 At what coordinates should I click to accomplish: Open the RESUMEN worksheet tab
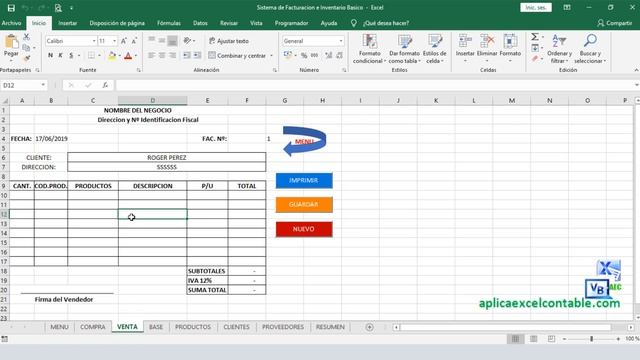click(x=330, y=327)
